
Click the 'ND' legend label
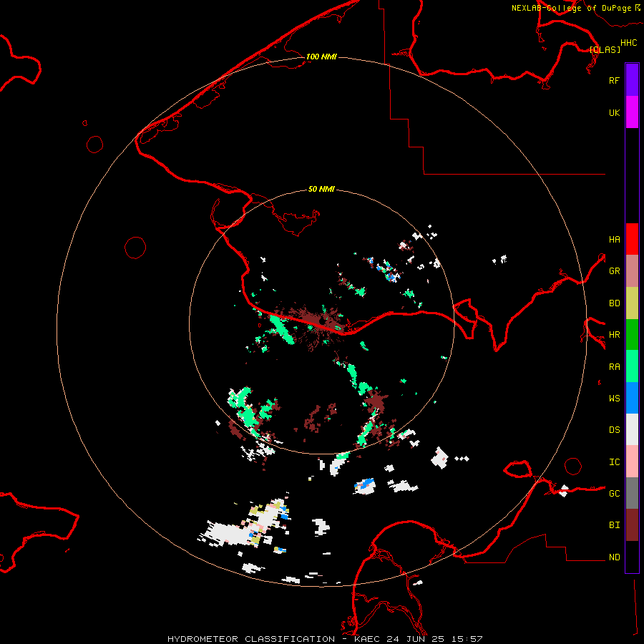[614, 557]
